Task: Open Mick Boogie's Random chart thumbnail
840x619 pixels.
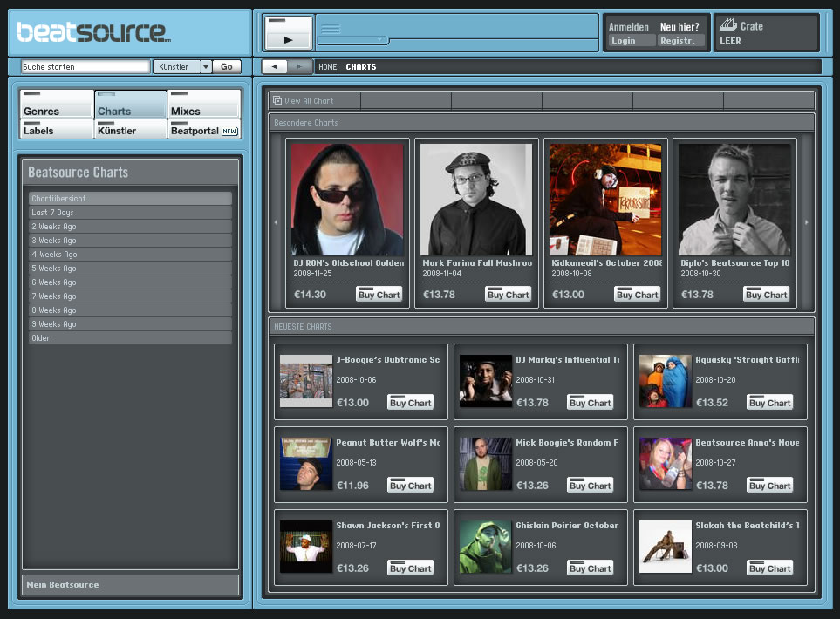Action: click(x=485, y=464)
